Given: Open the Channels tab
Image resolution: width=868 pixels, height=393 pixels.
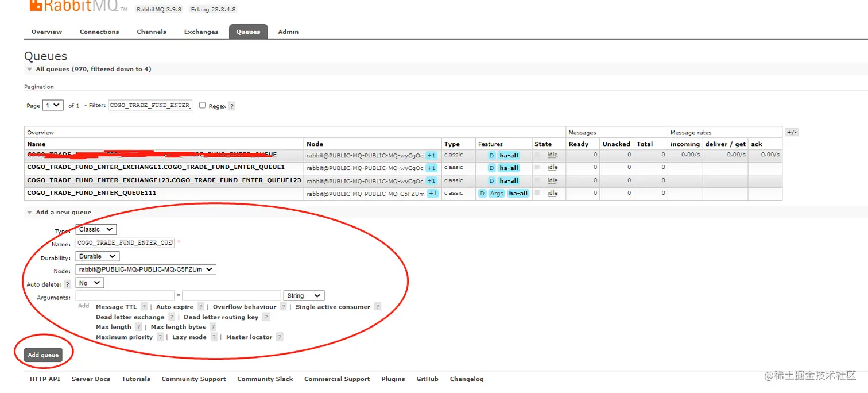Looking at the screenshot, I should click(152, 32).
